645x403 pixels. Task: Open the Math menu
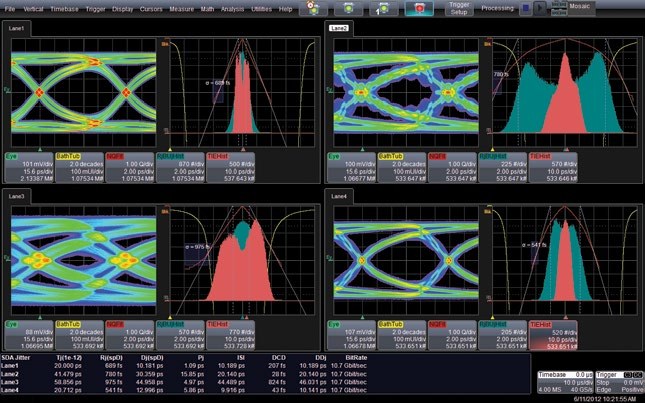click(207, 9)
